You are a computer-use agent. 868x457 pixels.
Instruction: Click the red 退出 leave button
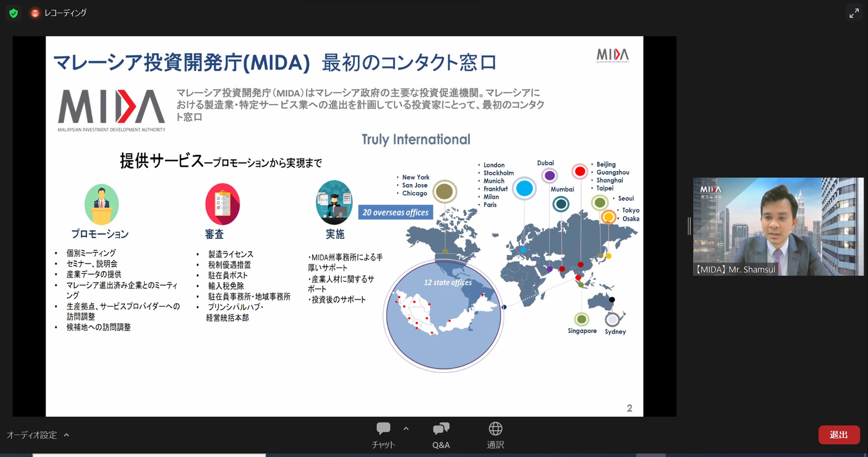[839, 435]
